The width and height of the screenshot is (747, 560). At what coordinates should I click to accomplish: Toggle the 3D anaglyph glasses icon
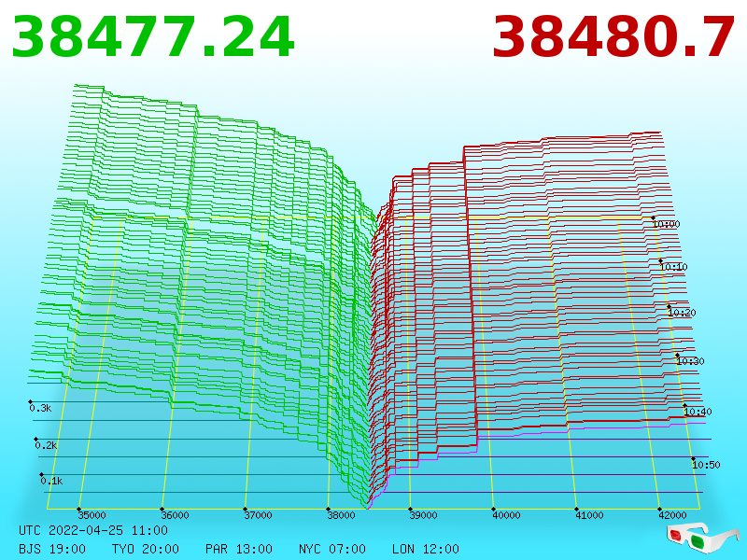703,539
